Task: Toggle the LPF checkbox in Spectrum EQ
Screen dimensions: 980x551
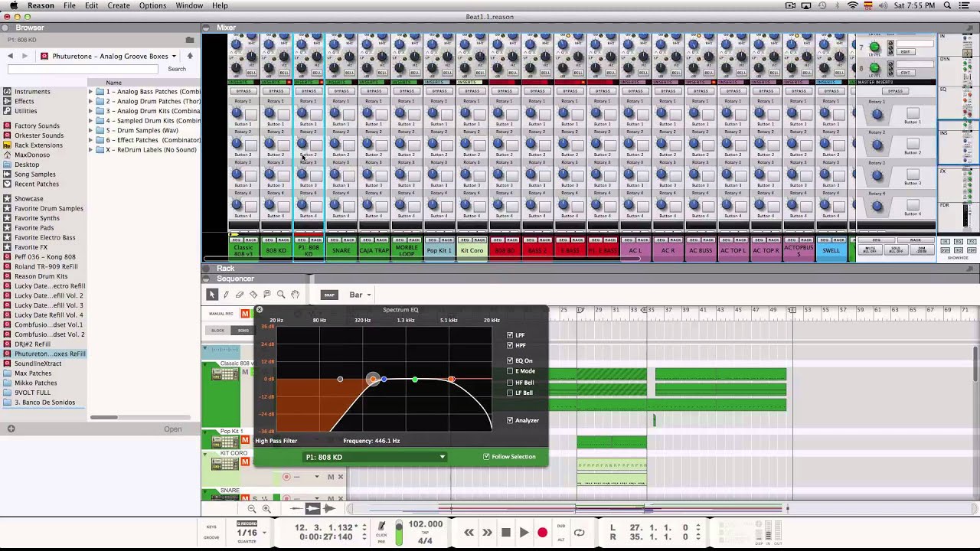Action: [510, 335]
